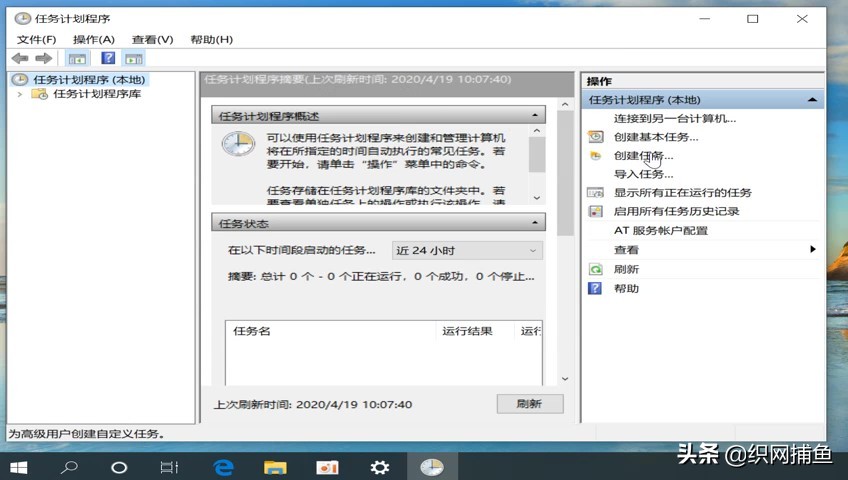Open the orange app icon on the taskbar
The image size is (848, 480).
pyautogui.click(x=327, y=467)
